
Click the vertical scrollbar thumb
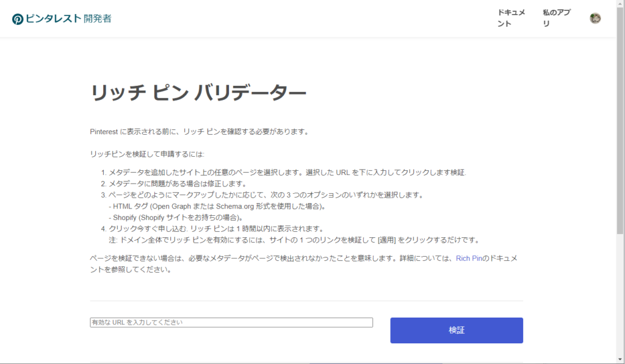(620, 120)
